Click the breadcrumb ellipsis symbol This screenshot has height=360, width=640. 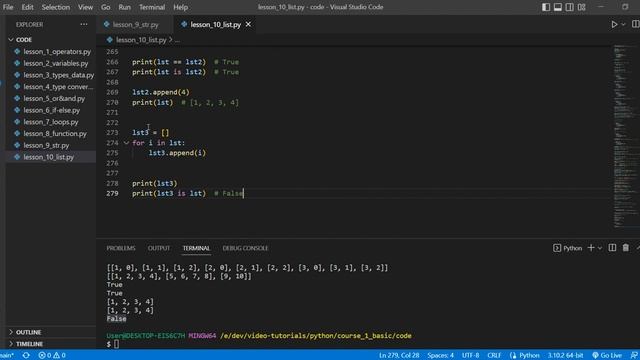pos(177,40)
